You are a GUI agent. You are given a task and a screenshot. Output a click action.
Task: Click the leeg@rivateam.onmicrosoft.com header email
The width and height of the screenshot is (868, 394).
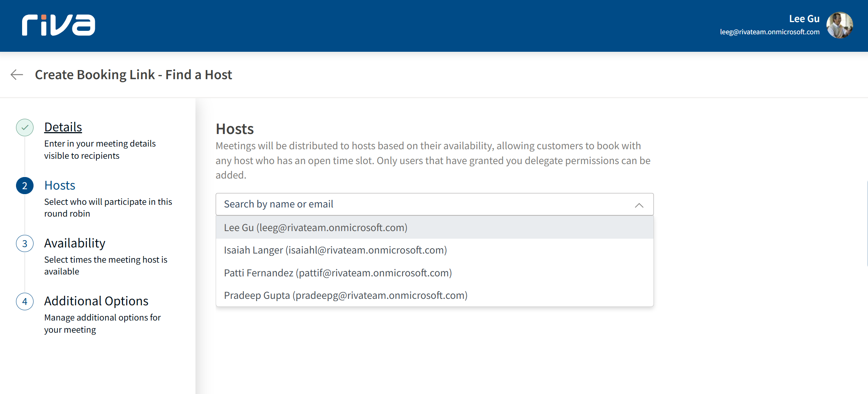(x=769, y=32)
